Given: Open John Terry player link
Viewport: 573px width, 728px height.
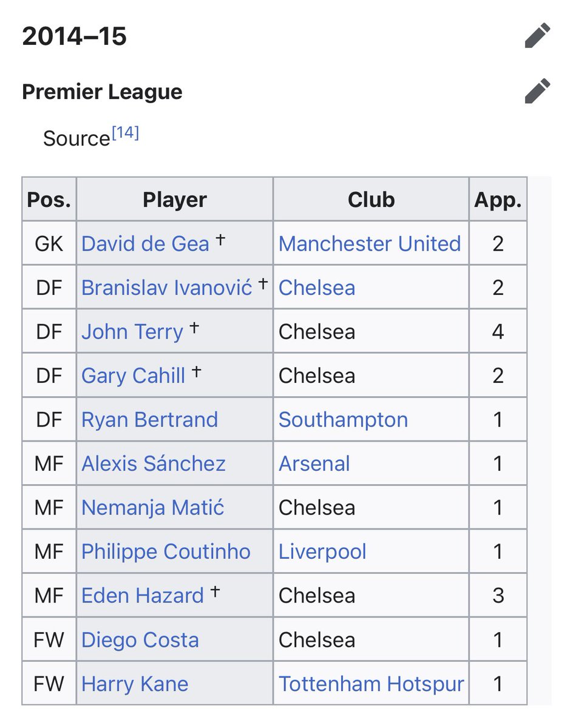Looking at the screenshot, I should [132, 332].
